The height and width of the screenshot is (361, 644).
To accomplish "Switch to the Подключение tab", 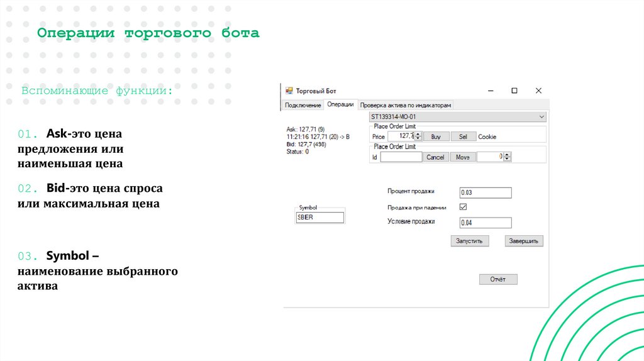I will [x=303, y=105].
